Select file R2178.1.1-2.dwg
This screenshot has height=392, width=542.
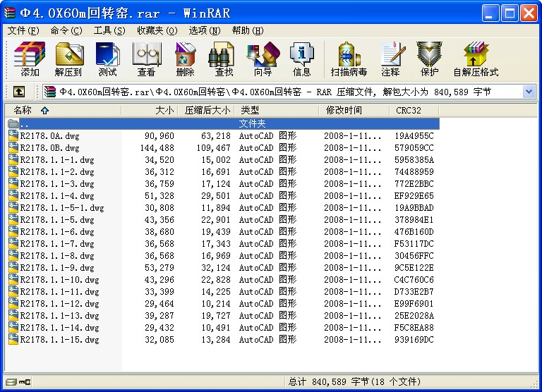(x=57, y=171)
